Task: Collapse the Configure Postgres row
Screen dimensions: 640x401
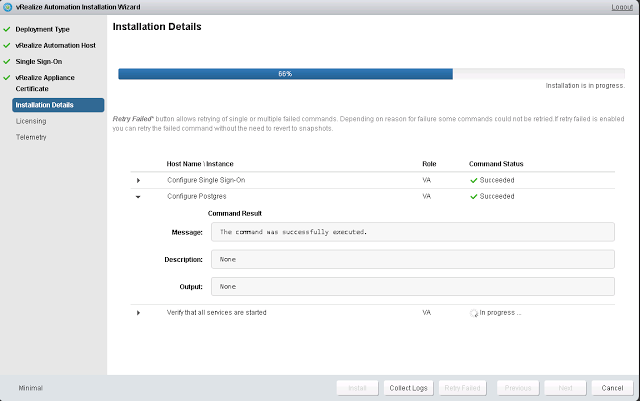Action: tap(138, 197)
